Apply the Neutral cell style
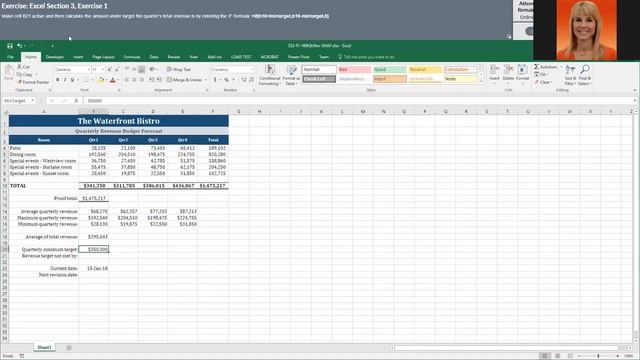Screen dimensions: 640x360 coord(424,69)
